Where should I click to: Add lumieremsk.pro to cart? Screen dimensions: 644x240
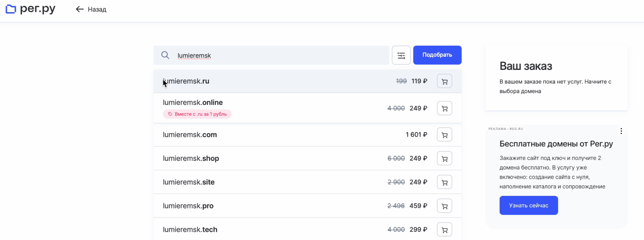tap(444, 206)
